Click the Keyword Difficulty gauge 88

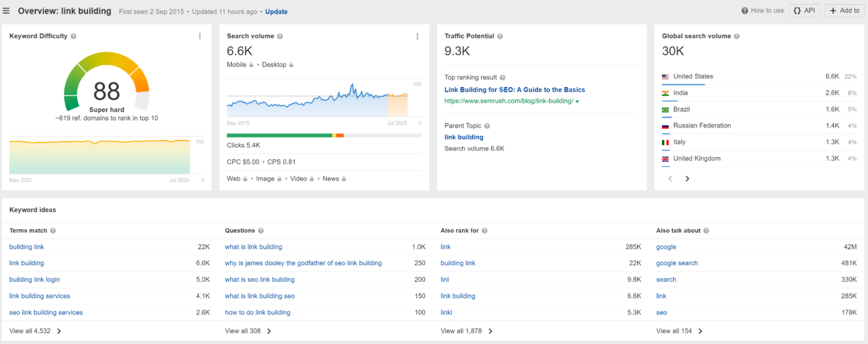(x=107, y=82)
